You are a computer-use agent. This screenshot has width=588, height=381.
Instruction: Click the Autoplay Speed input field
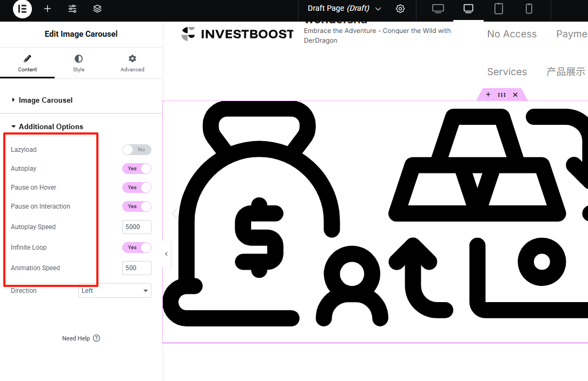136,227
